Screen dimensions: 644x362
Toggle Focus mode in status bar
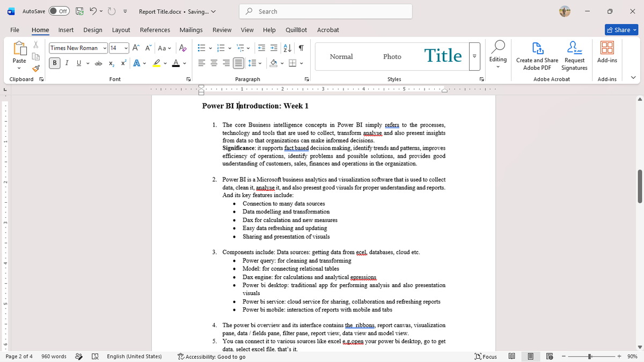click(x=486, y=356)
